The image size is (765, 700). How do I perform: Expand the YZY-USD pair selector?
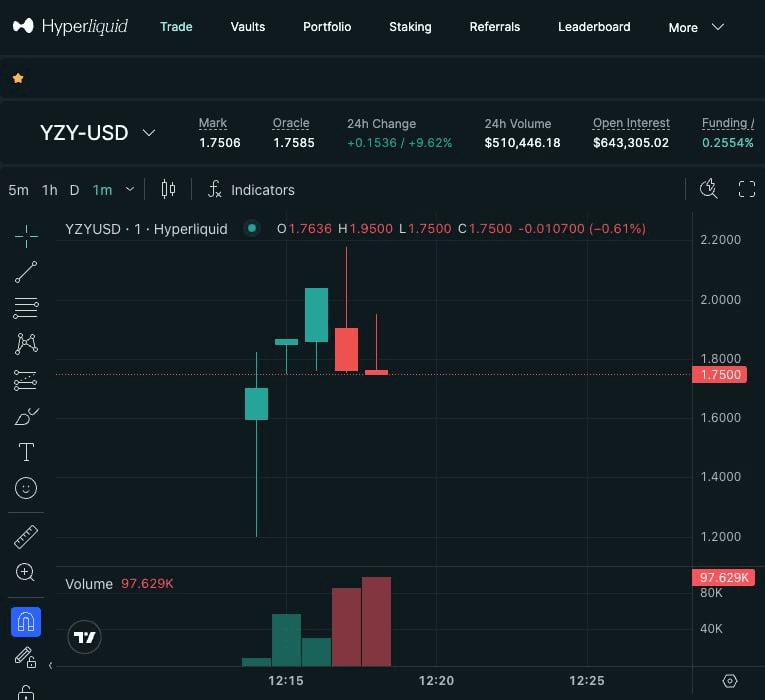98,133
